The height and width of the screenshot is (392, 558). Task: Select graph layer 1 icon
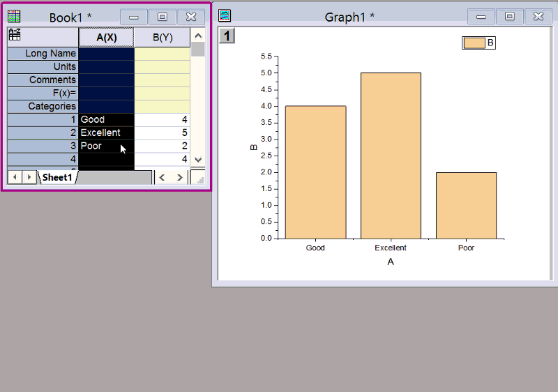pos(229,36)
